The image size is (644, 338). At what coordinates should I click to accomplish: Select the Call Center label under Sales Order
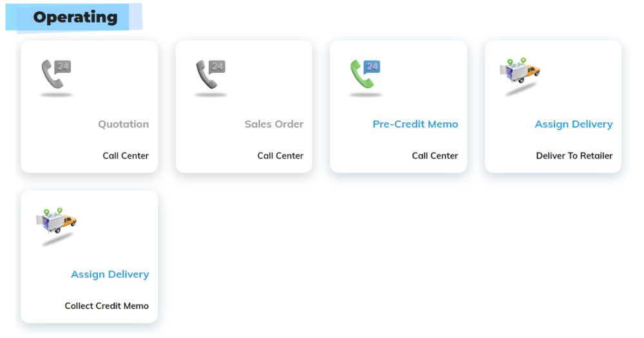coord(280,156)
